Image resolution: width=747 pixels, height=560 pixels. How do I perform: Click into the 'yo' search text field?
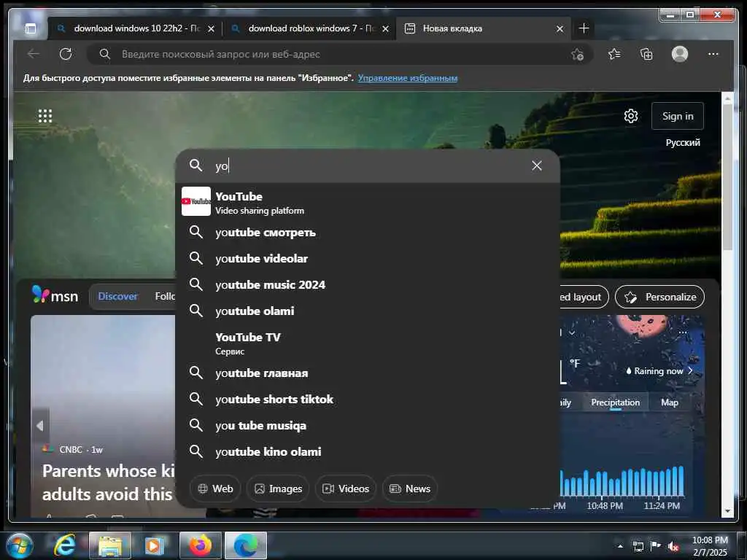pos(369,166)
